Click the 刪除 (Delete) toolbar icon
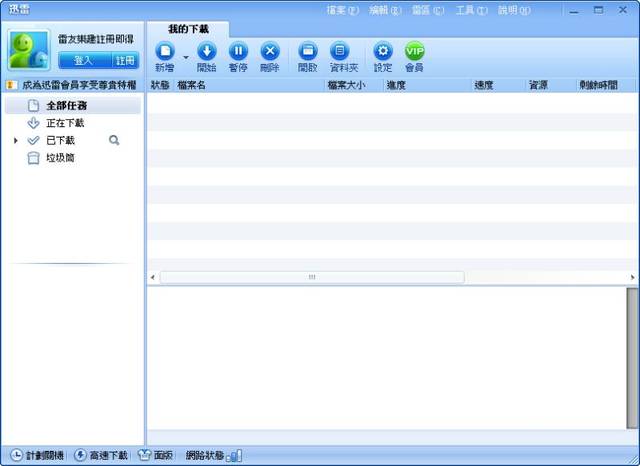Image resolution: width=640 pixels, height=466 pixels. point(269,51)
